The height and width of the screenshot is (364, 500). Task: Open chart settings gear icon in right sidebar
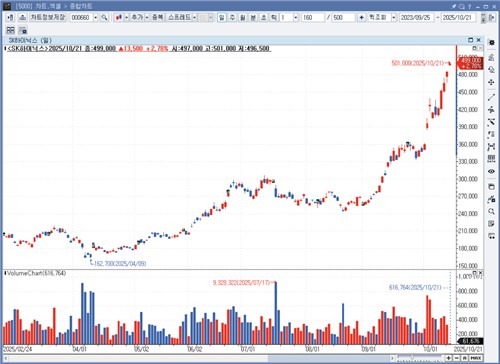(491, 43)
